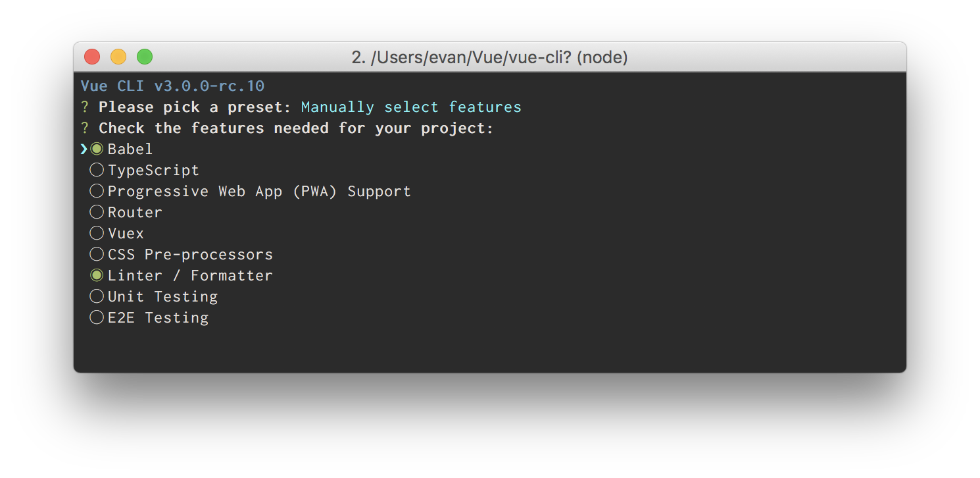Select CSS Pre-processors option
The image size is (980, 478).
coord(97,254)
